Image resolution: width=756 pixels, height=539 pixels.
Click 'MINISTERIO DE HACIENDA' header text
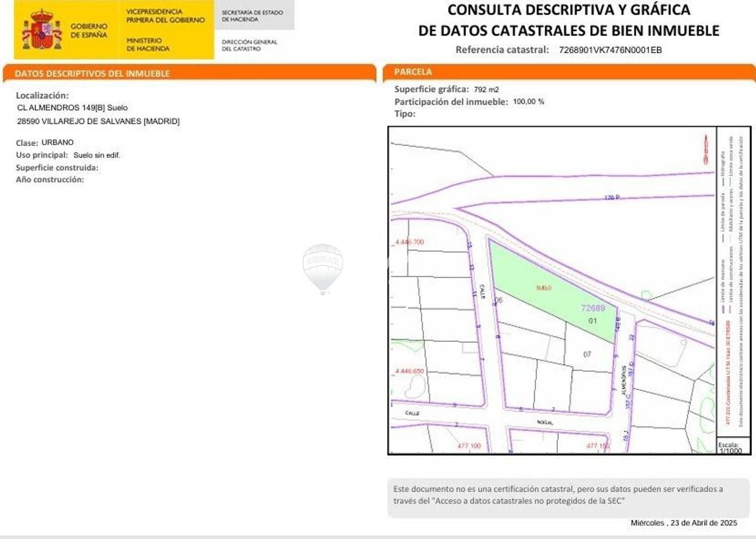[x=148, y=44]
